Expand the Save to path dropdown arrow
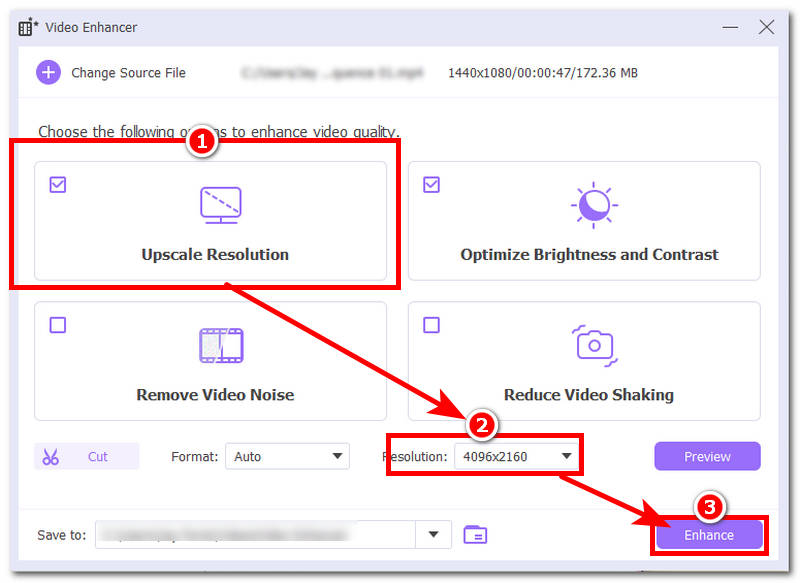 tap(433, 535)
